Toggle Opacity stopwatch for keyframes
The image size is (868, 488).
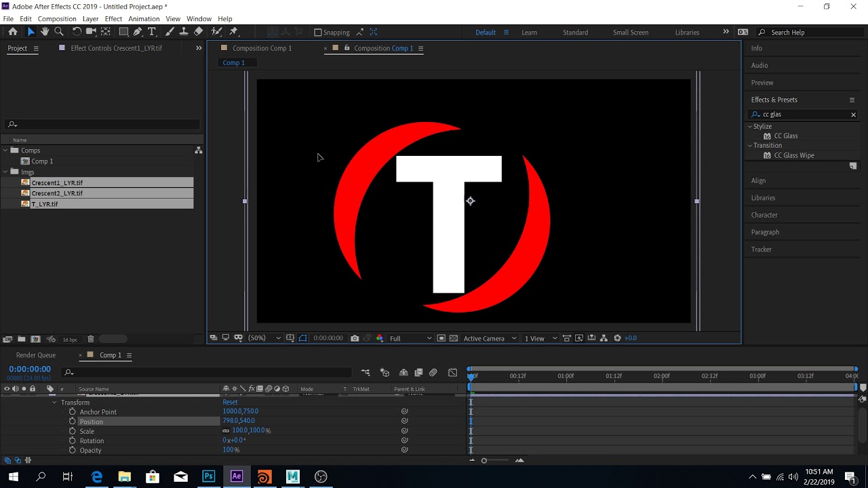coord(73,450)
